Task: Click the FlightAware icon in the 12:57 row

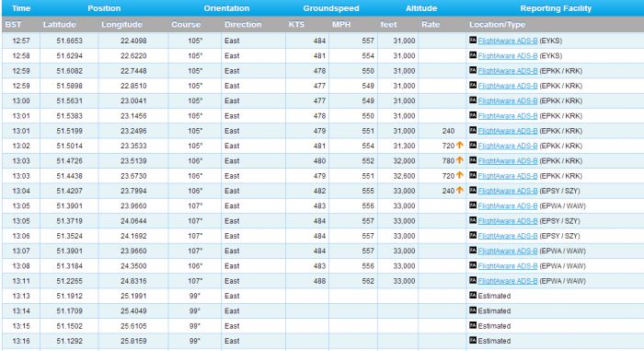Action: 473,41
